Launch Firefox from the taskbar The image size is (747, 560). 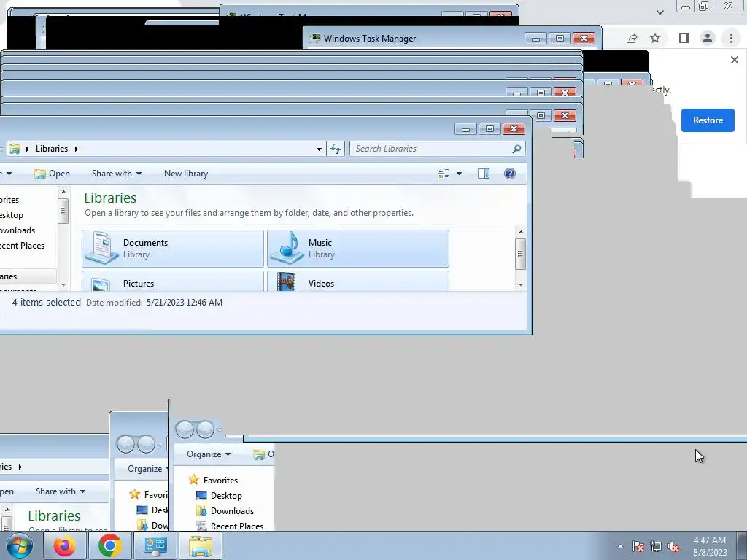point(64,545)
